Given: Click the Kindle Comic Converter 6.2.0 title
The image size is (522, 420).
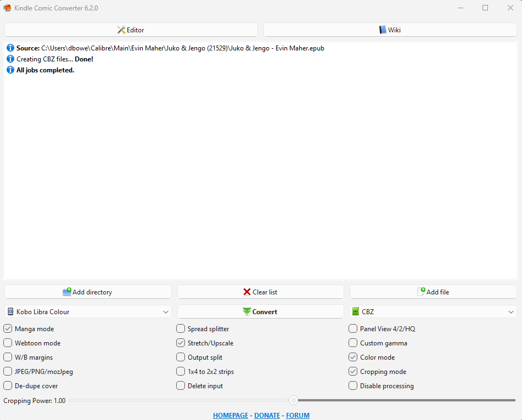Looking at the screenshot, I should click(x=56, y=8).
